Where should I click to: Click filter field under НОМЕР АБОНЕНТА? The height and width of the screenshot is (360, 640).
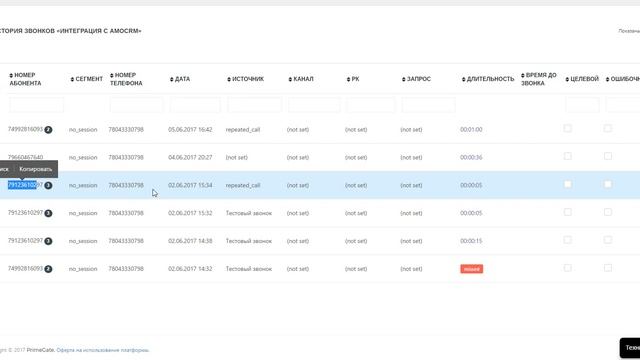click(x=36, y=105)
